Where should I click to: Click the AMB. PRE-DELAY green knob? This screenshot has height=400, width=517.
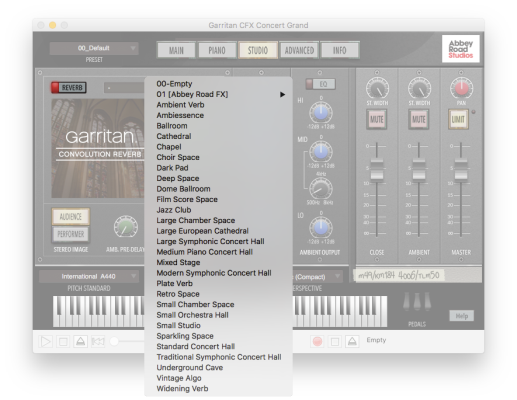click(x=126, y=227)
